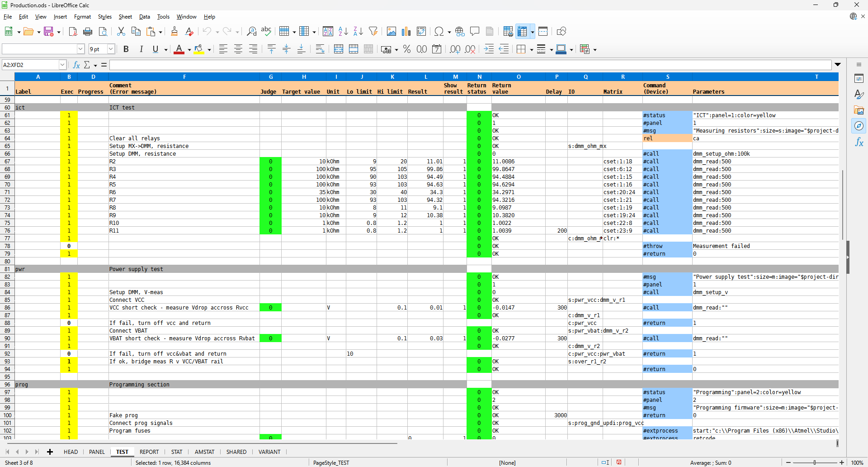Clear direct formatting

click(x=189, y=31)
